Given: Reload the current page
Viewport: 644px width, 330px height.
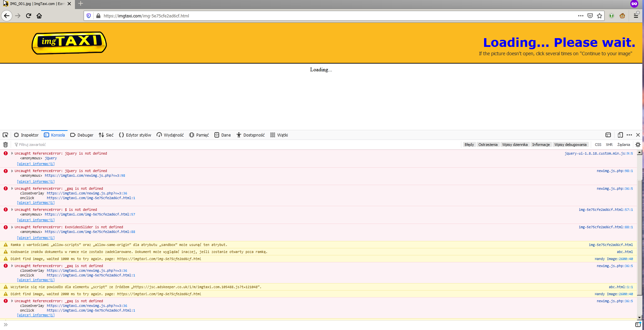Looking at the screenshot, I should pos(28,16).
